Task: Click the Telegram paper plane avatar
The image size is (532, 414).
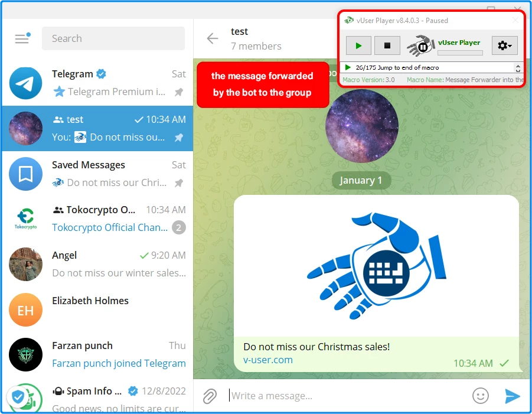Action: [x=25, y=83]
